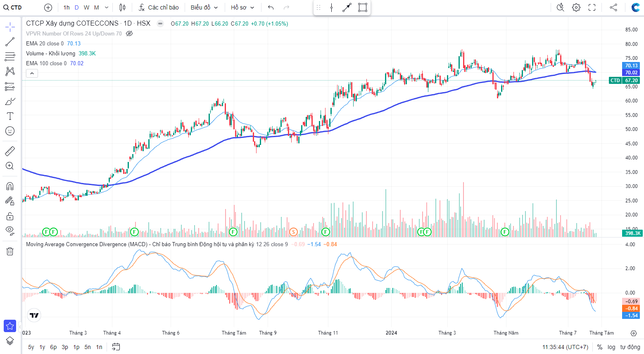644x354 pixels.
Task: Click the EMA 20 close indicator label
Action: click(45, 43)
